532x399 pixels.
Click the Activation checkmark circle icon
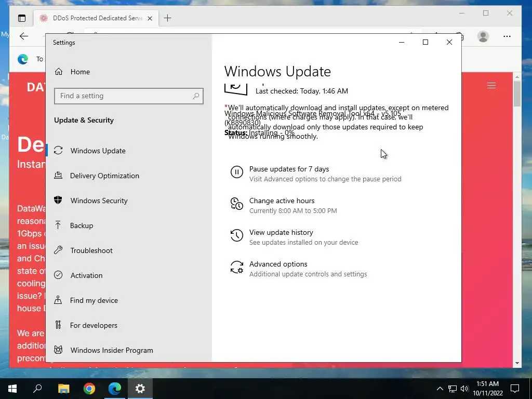click(58, 275)
